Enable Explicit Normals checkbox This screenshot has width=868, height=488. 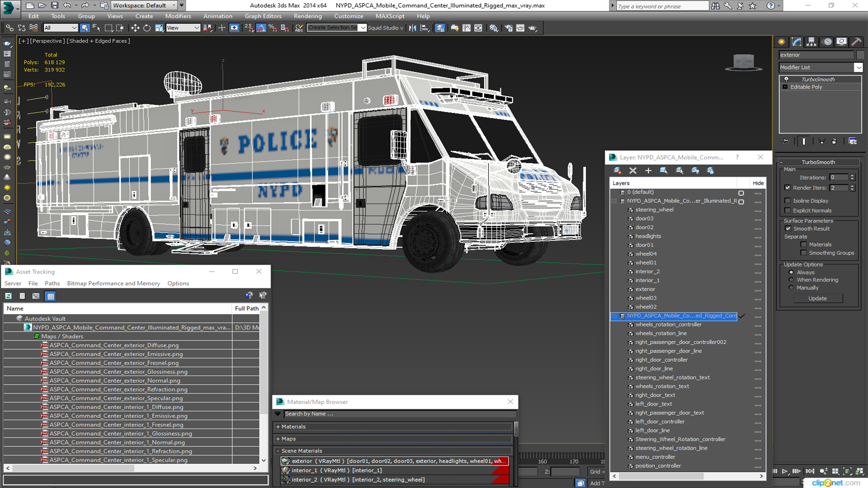click(788, 211)
